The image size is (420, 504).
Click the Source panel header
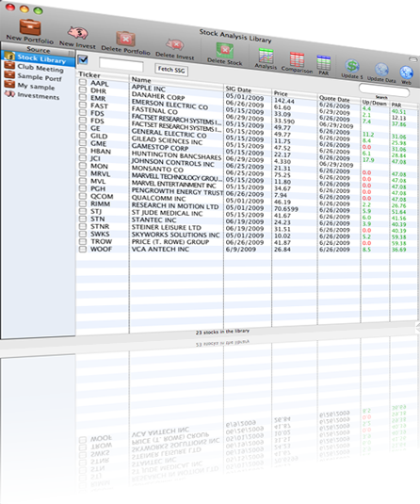(39, 50)
